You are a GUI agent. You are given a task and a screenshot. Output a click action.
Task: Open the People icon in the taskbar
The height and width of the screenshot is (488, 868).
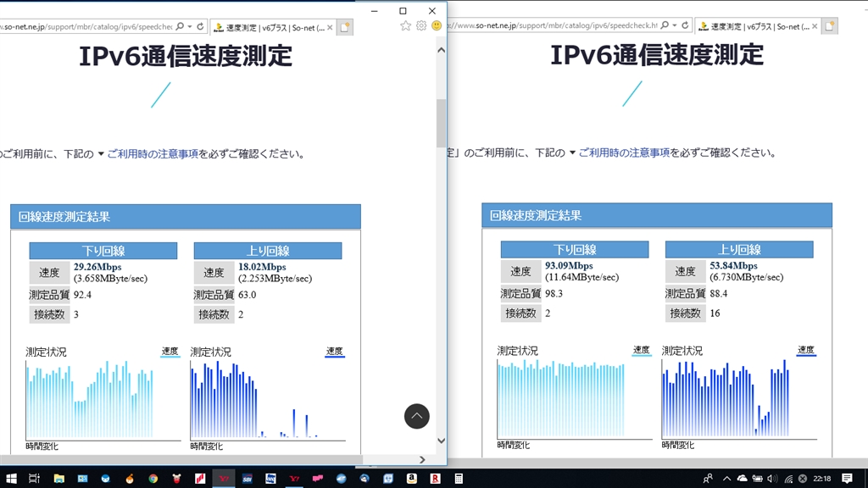pos(708,479)
